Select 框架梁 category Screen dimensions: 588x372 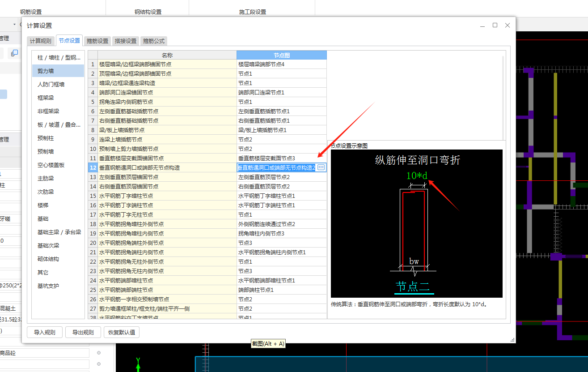pyautogui.click(x=58, y=98)
